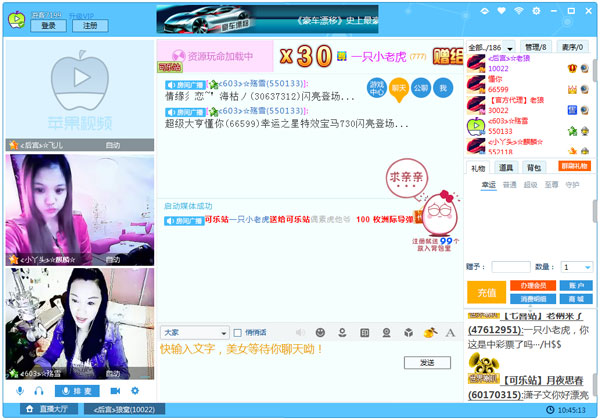Open the 大家 recipient dropdown

coord(194,333)
